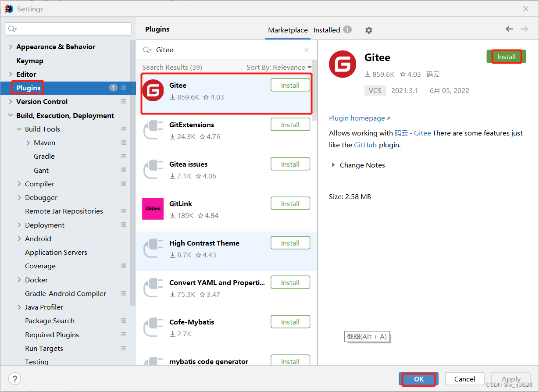Screen dimensions: 539x392
Task: Install the Gitee plugin from results list
Action: tap(290, 86)
